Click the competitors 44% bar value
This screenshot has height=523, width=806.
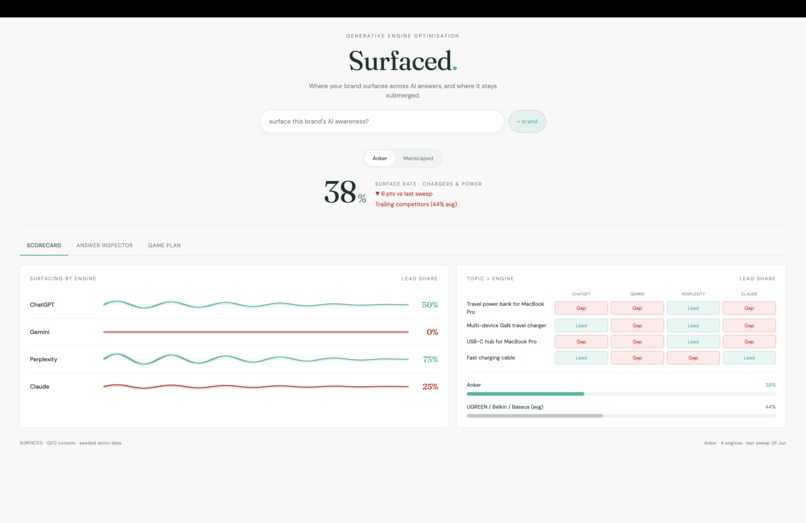click(x=771, y=407)
